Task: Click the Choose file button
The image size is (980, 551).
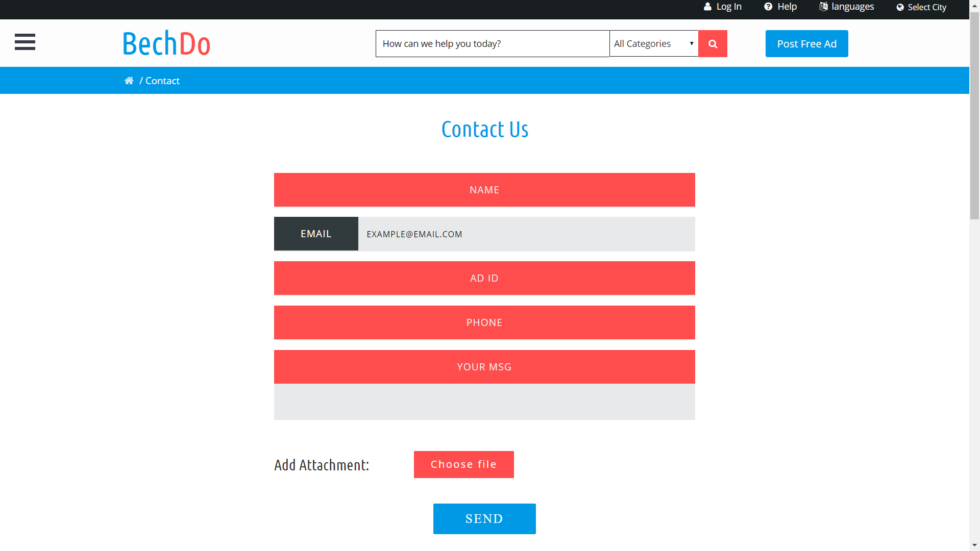Action: pyautogui.click(x=463, y=464)
